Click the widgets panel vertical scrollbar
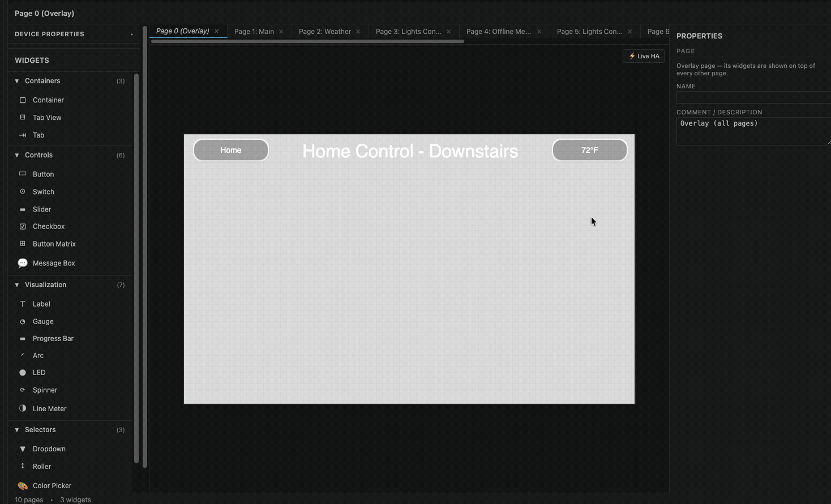Screen dimensions: 831x504 pyautogui.click(x=136, y=268)
